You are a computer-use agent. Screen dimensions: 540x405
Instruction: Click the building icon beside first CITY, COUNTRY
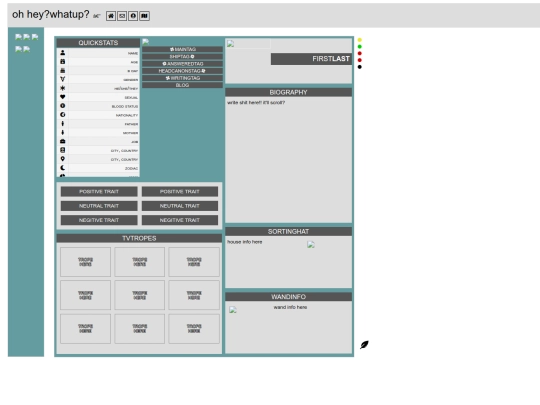click(x=63, y=150)
